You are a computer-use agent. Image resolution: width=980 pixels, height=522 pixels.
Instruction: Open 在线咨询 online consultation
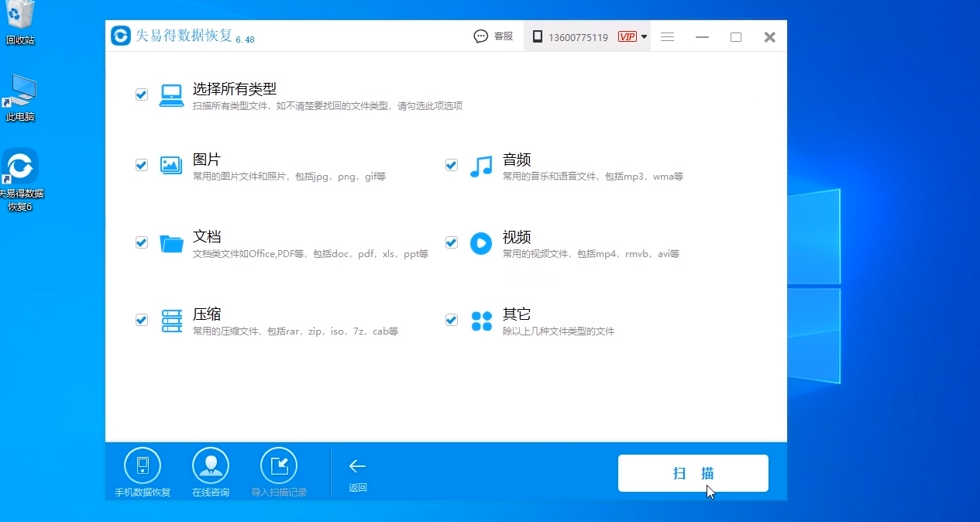point(211,472)
